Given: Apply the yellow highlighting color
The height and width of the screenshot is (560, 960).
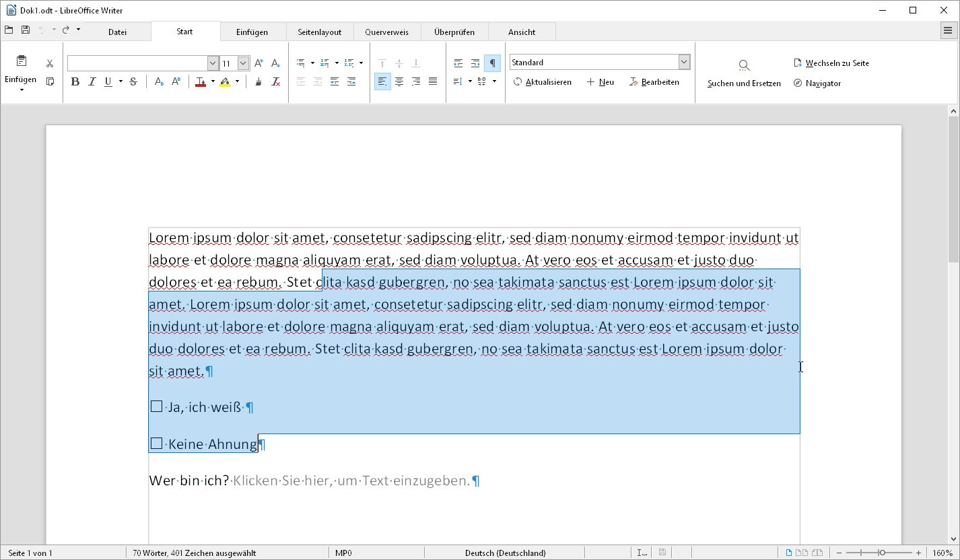Looking at the screenshot, I should pyautogui.click(x=225, y=81).
